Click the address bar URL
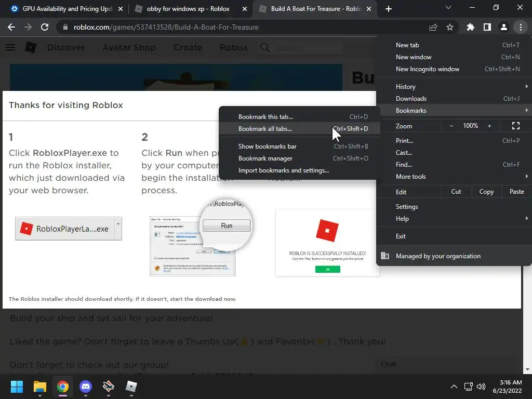This screenshot has height=399, width=532. point(166,27)
